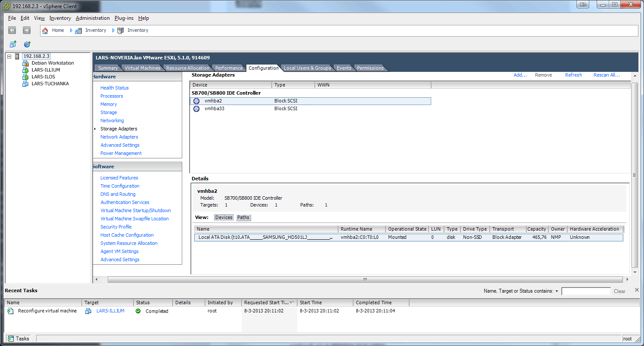Open Power Management settings

tap(121, 153)
